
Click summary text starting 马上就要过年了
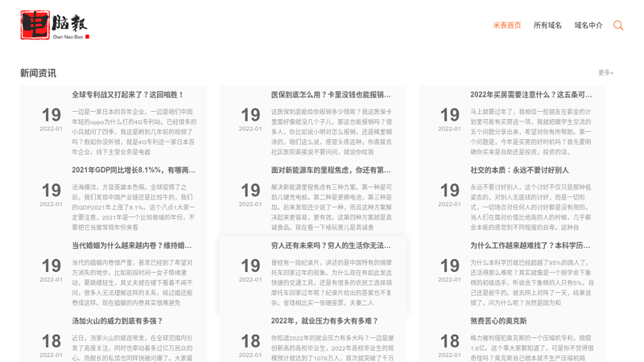(530, 132)
